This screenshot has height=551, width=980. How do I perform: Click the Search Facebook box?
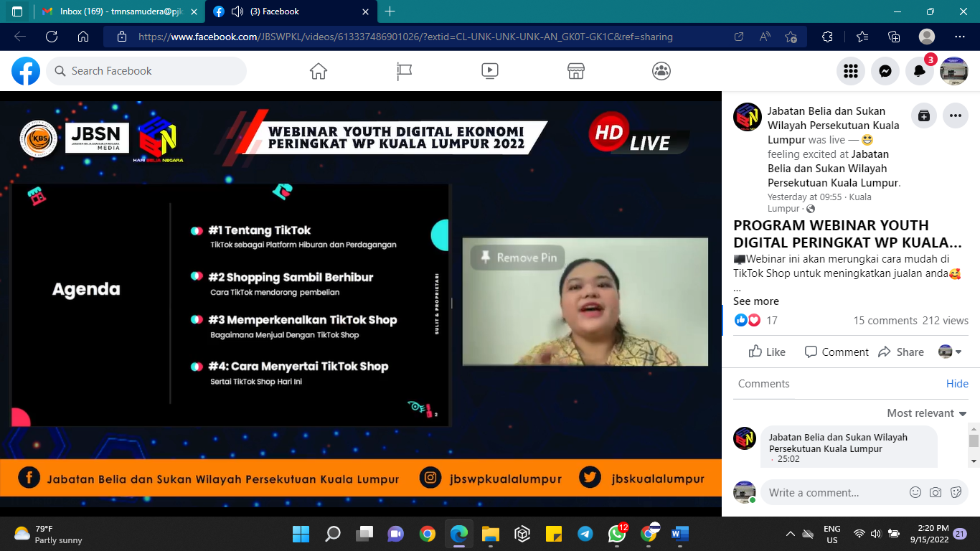pos(147,71)
